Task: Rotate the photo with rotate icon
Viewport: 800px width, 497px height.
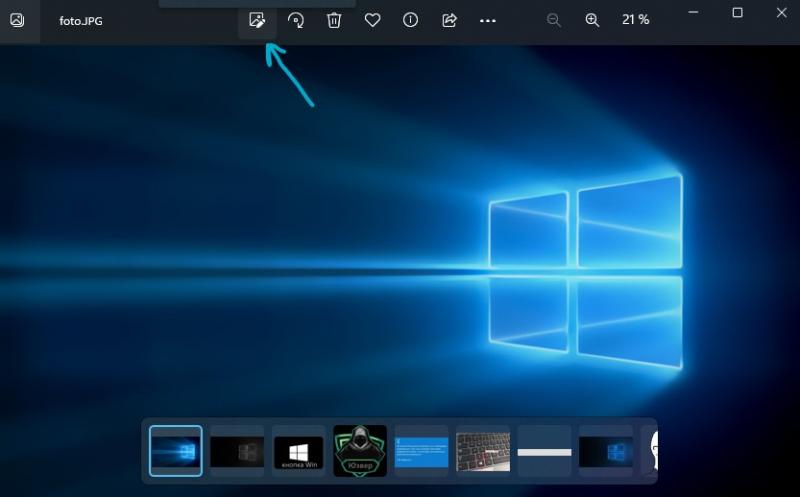Action: [x=296, y=20]
